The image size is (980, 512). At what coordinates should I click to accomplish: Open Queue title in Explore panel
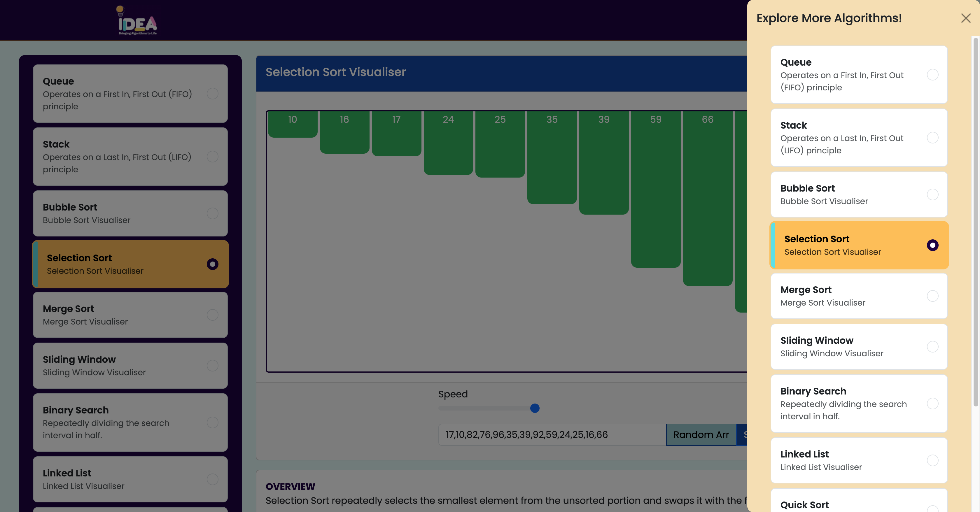point(795,62)
